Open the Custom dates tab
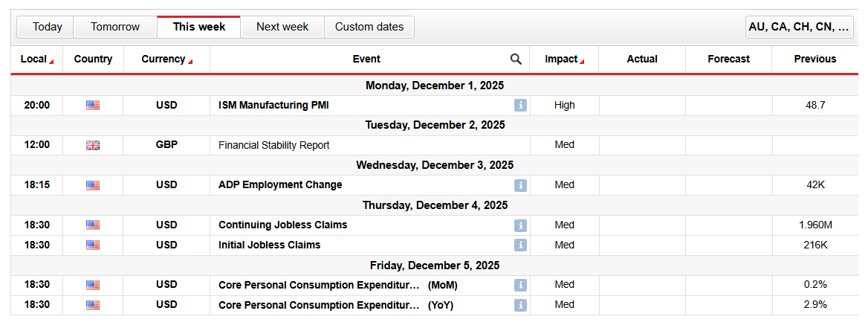This screenshot has height=328, width=868. click(x=369, y=27)
